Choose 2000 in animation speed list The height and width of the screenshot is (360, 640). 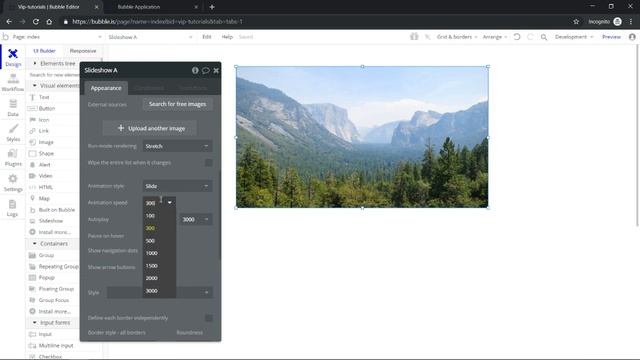point(159,278)
